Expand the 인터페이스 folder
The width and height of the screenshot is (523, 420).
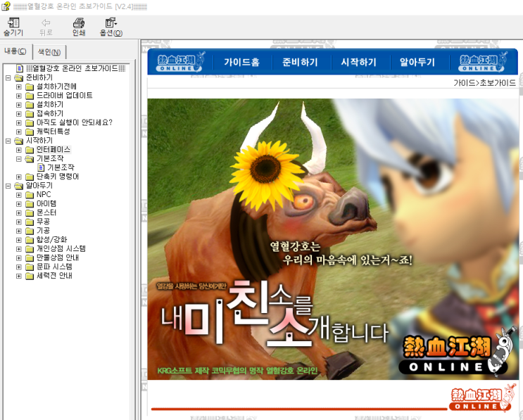tap(19, 150)
